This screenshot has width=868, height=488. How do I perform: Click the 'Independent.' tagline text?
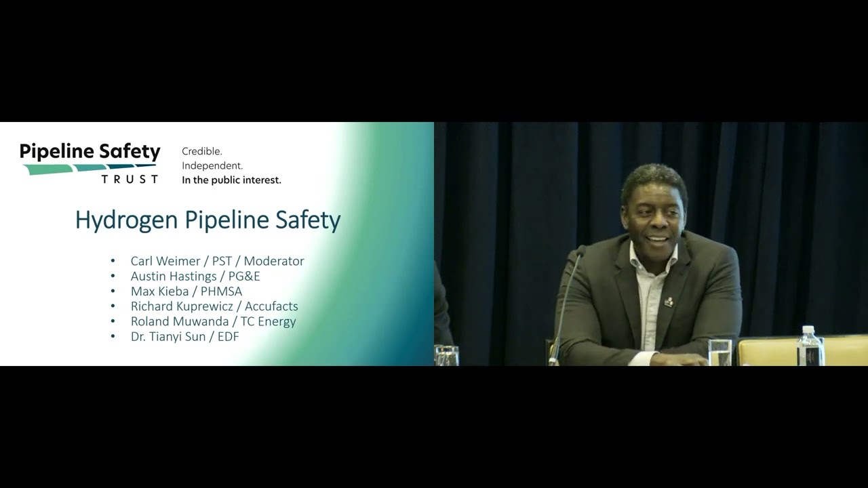click(x=212, y=165)
